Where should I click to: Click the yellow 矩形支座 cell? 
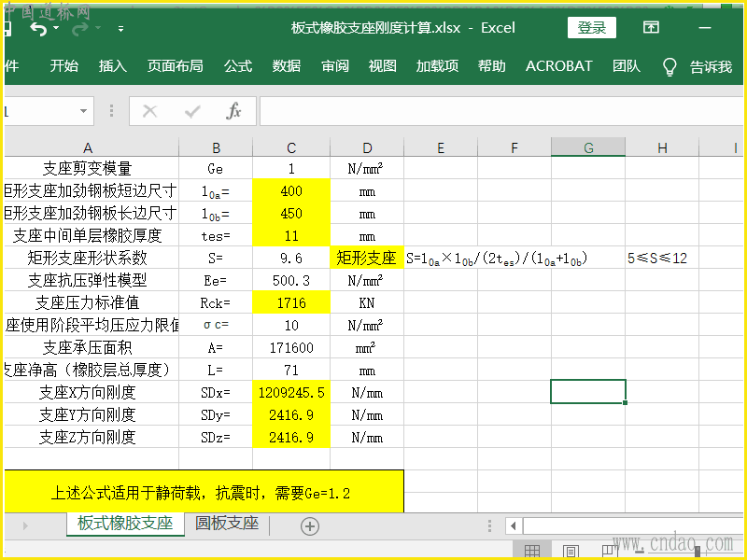(367, 259)
